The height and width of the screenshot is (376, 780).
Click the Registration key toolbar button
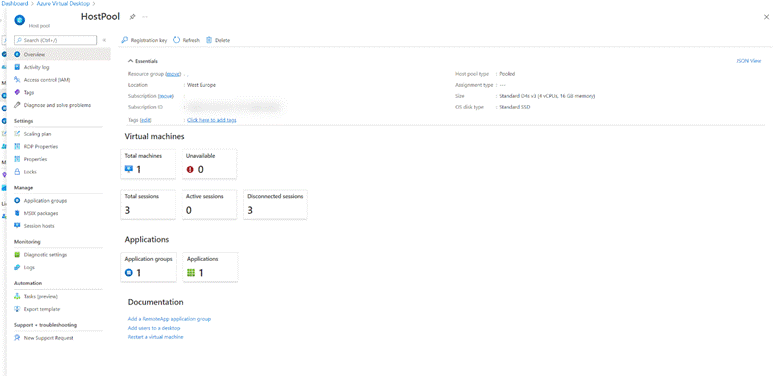(144, 40)
